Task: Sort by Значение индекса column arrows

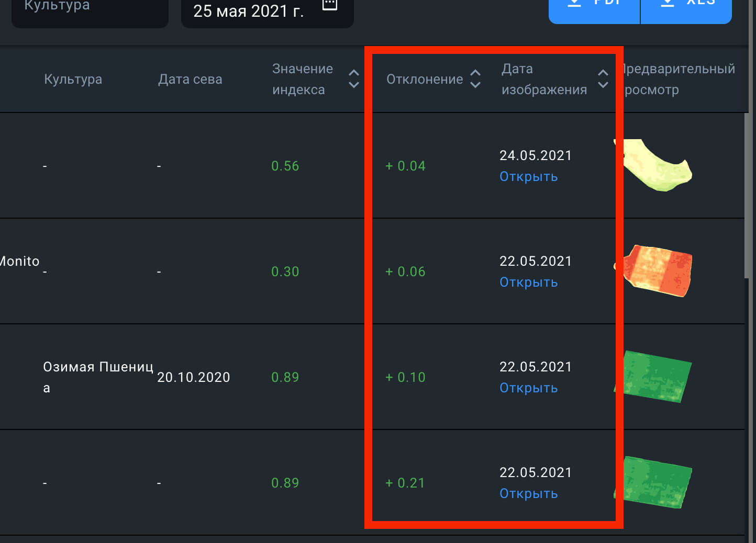Action: tap(354, 79)
